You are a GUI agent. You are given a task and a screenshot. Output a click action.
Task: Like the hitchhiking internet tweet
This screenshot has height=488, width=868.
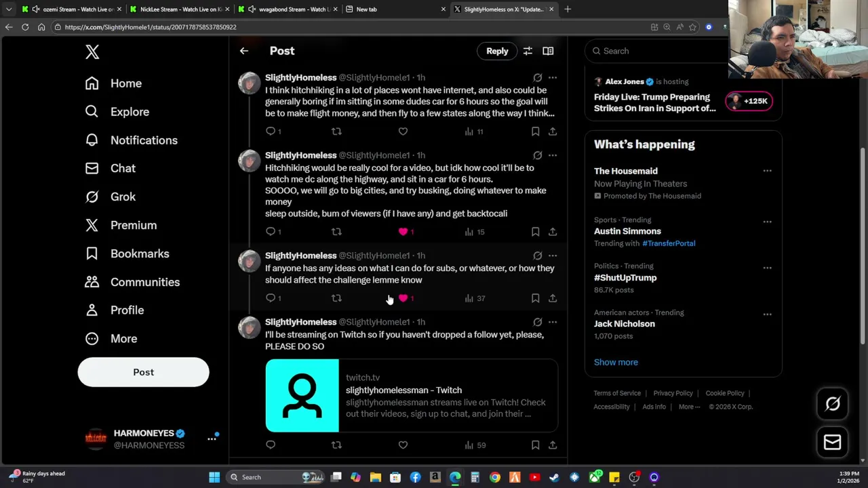(x=403, y=131)
